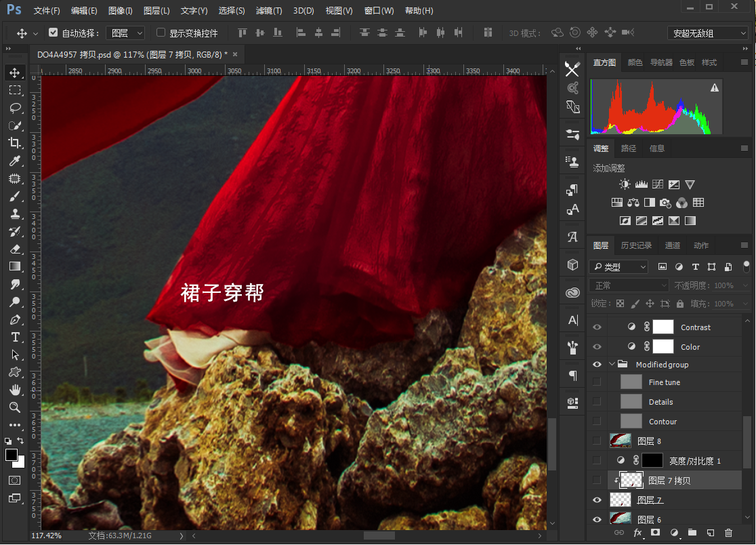
Task: Select the Eraser tool
Action: (x=14, y=249)
